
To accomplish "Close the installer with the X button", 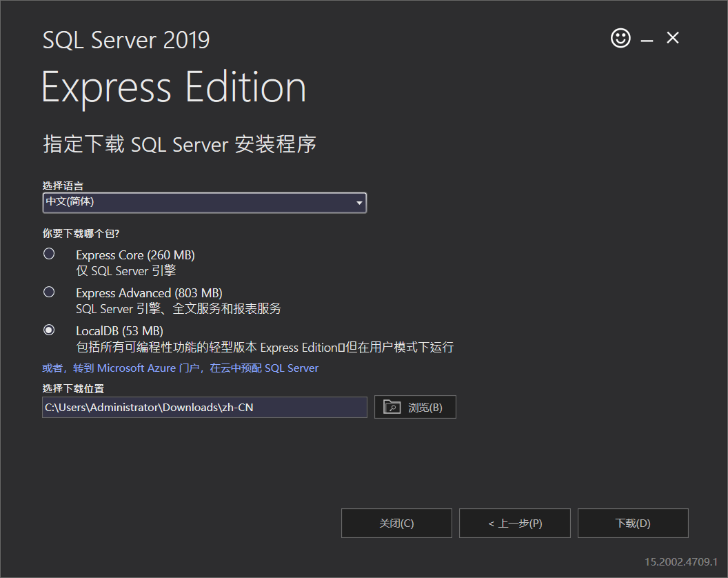I will 672,38.
